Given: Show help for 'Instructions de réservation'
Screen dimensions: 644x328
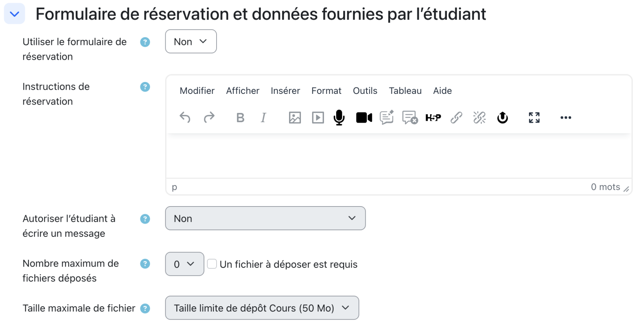Looking at the screenshot, I should (145, 87).
